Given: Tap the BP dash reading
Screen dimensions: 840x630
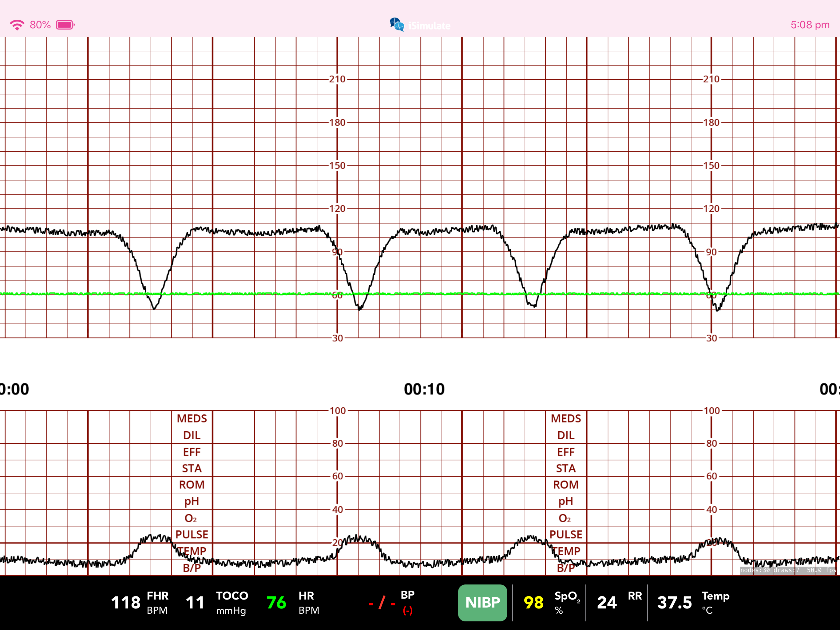Looking at the screenshot, I should coord(382,603).
